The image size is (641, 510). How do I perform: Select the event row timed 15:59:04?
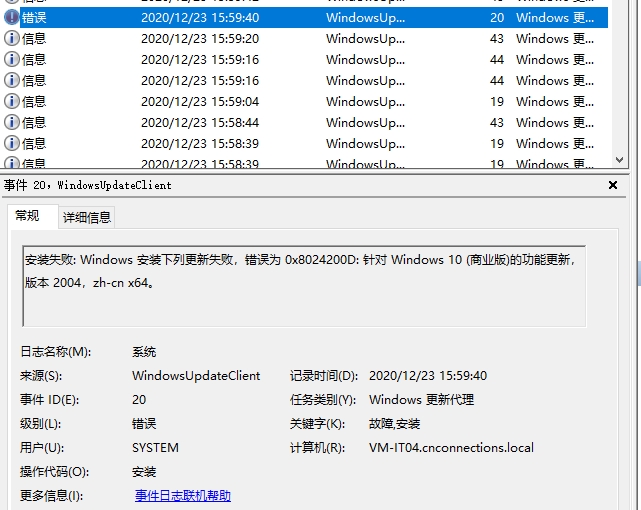(306, 101)
